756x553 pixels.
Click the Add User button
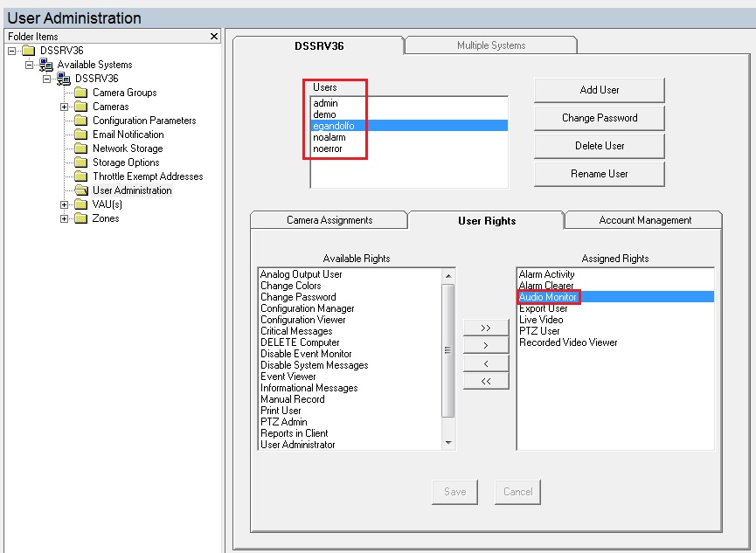click(599, 90)
